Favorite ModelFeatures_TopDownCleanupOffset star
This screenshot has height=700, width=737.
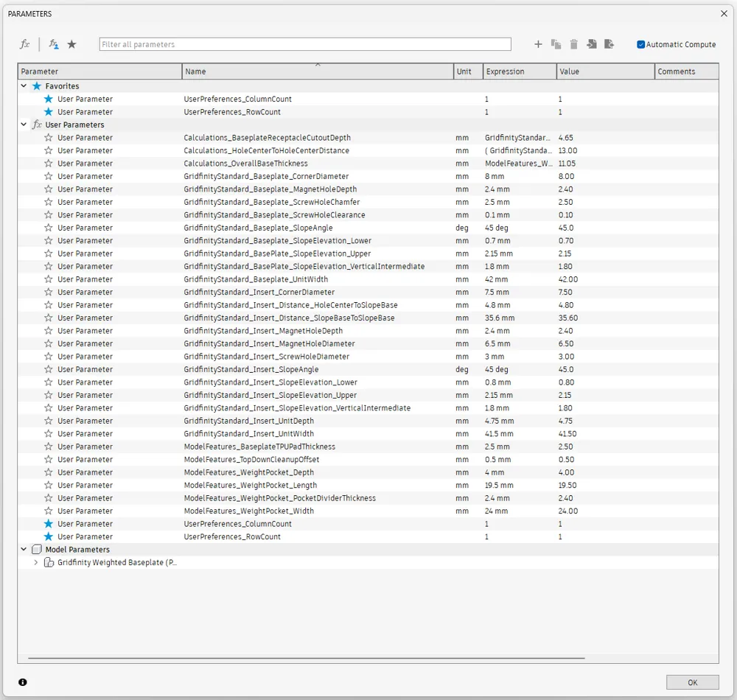point(48,460)
